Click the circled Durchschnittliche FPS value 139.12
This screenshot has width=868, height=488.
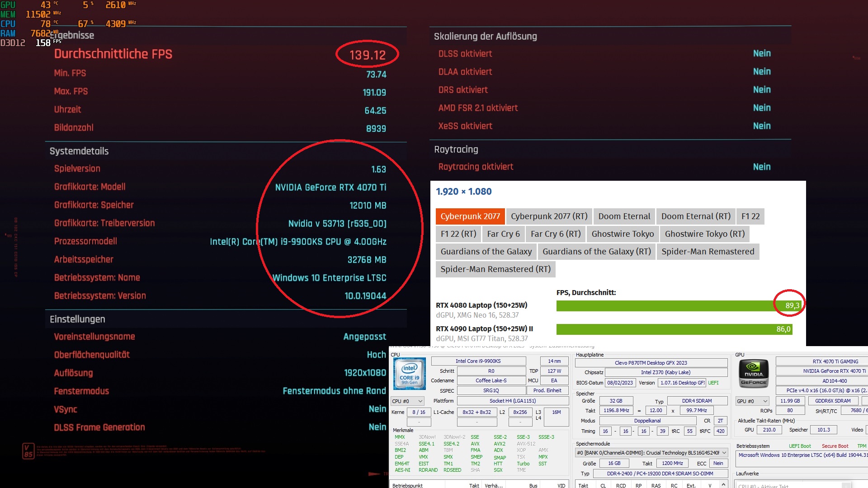367,55
